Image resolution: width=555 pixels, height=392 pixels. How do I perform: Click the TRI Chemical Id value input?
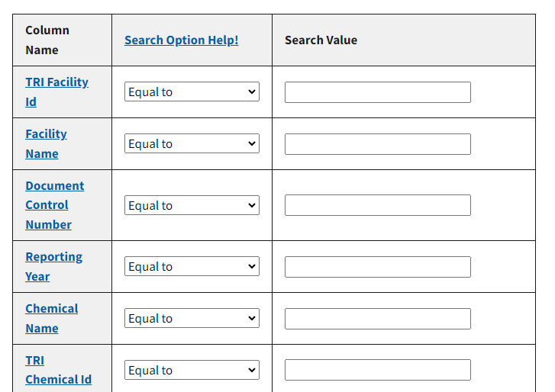click(377, 371)
